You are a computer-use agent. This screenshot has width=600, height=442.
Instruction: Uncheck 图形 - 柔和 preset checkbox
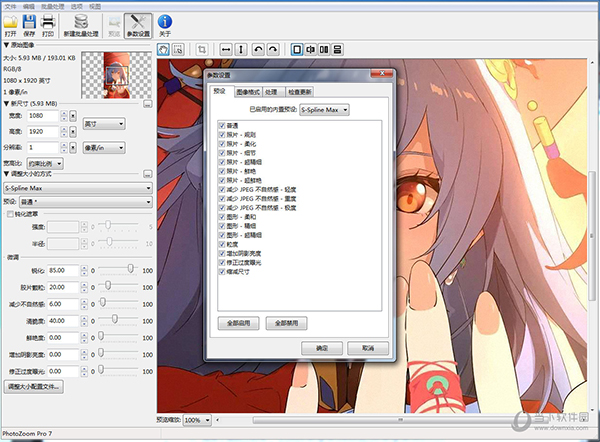(x=222, y=217)
